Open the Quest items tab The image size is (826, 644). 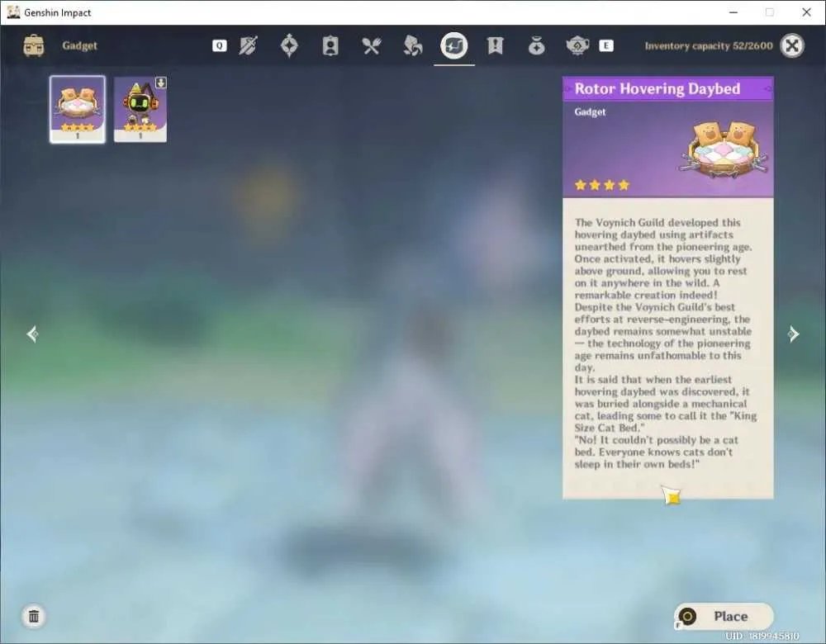[x=495, y=45]
